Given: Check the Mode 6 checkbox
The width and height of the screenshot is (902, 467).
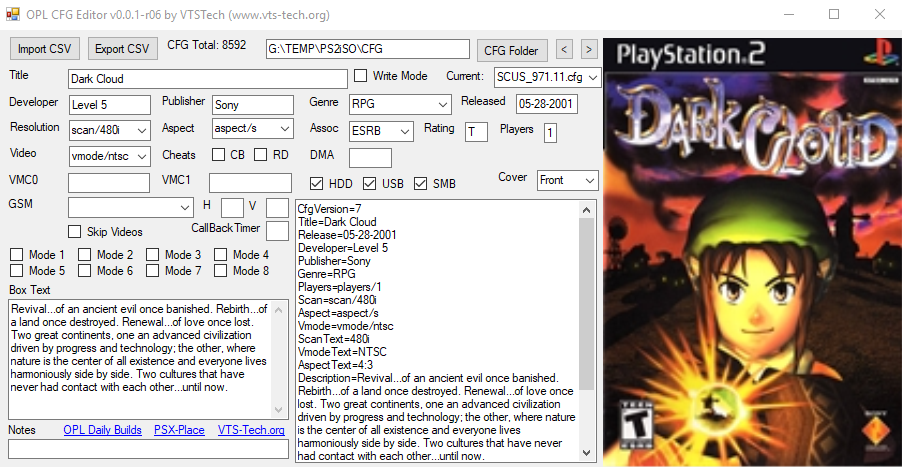Looking at the screenshot, I should point(85,270).
